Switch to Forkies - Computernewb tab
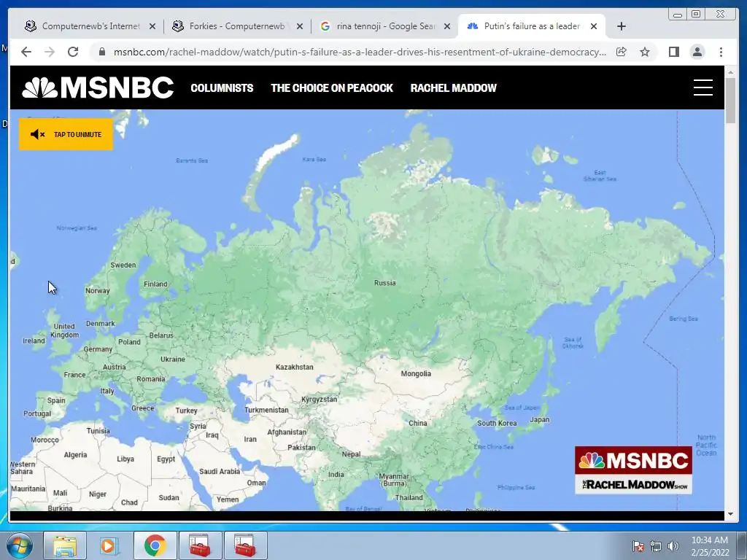The image size is (747, 560). tap(237, 26)
